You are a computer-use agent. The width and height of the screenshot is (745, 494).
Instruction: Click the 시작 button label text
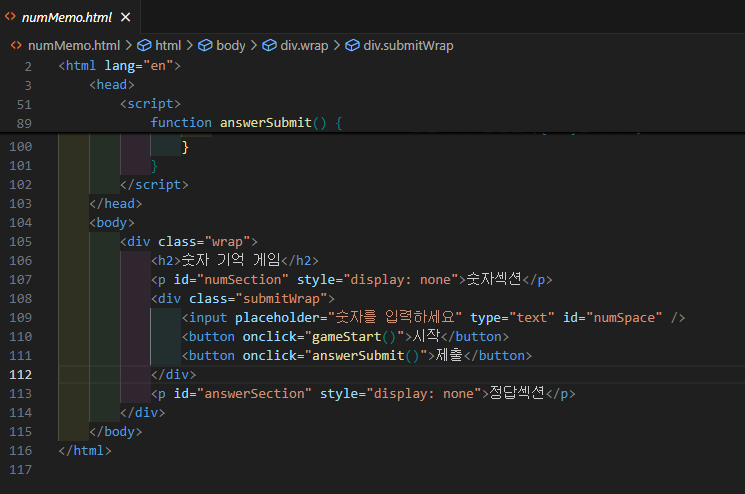426,336
